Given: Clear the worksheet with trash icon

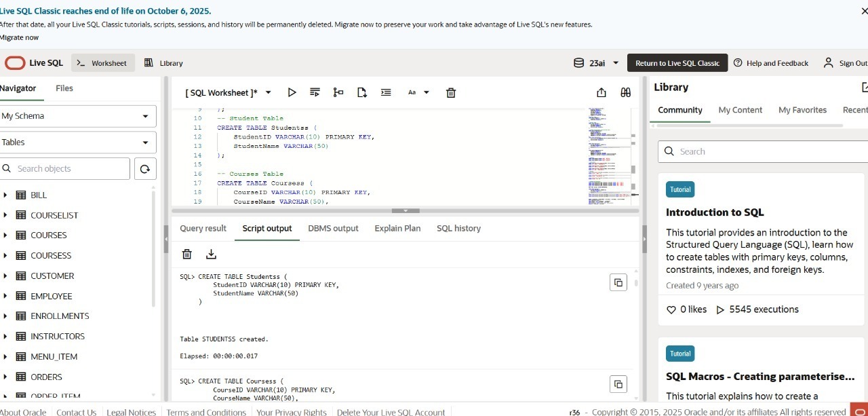Looking at the screenshot, I should (x=451, y=92).
